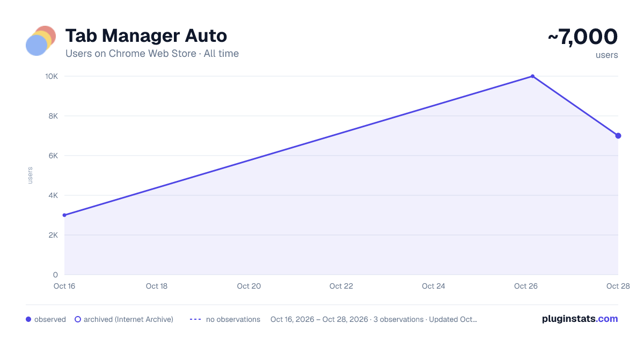Click the Oct 18 x-axis label

click(x=157, y=286)
